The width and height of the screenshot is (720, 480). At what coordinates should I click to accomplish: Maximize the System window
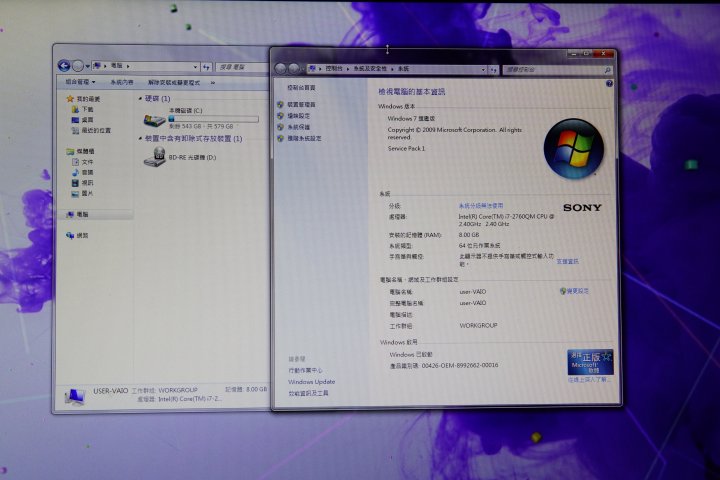(x=586, y=54)
